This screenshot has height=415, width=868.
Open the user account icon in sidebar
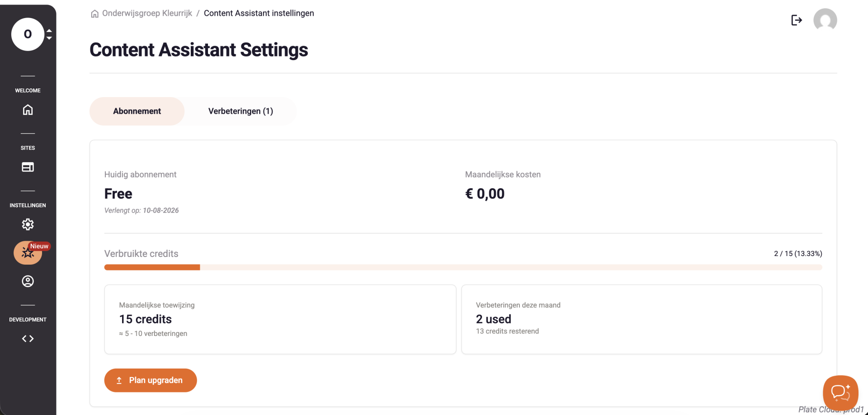point(28,281)
